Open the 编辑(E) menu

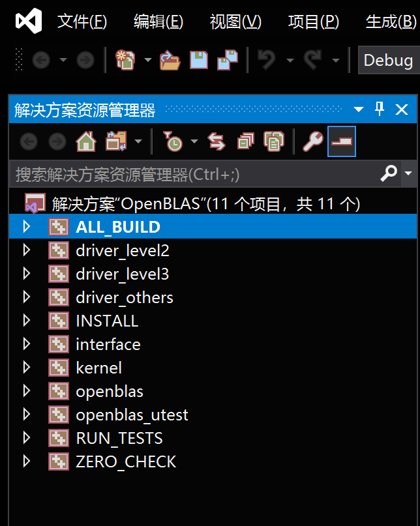click(x=158, y=22)
